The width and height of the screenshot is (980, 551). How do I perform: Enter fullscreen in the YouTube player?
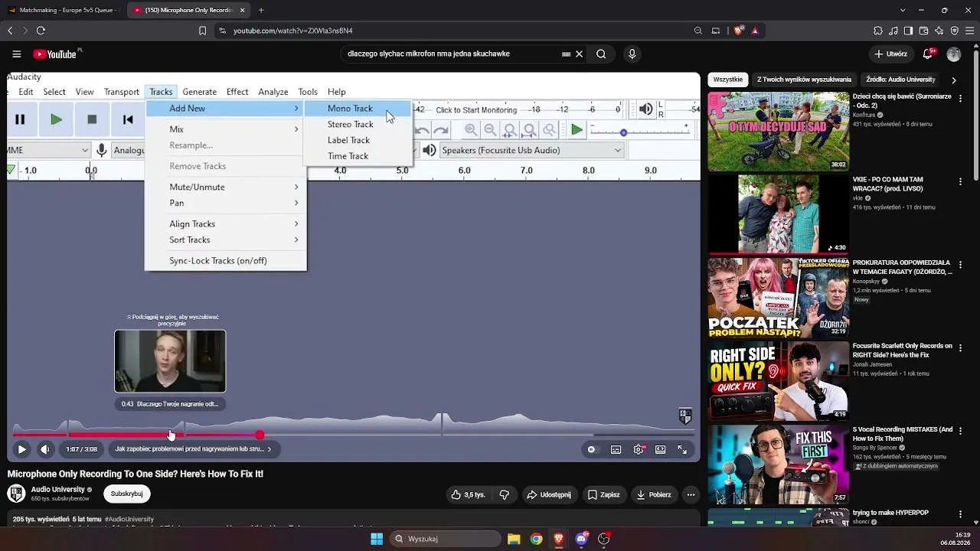[x=682, y=449]
